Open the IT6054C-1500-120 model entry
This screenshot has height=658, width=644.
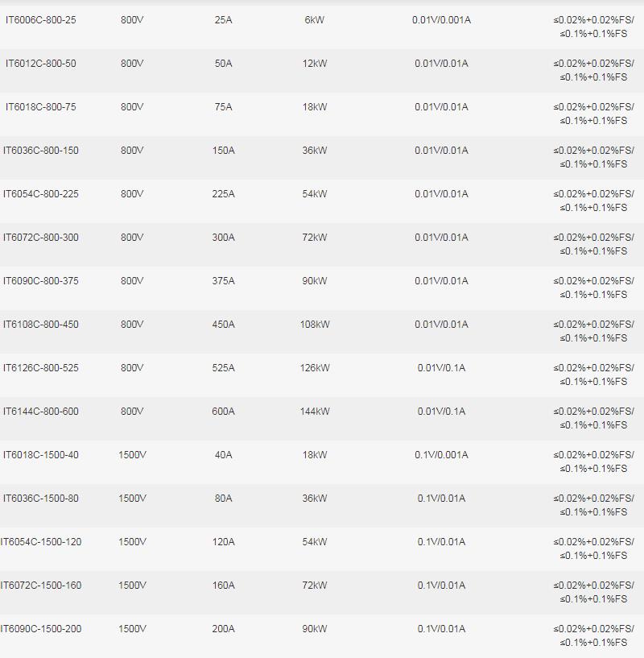pos(41,542)
